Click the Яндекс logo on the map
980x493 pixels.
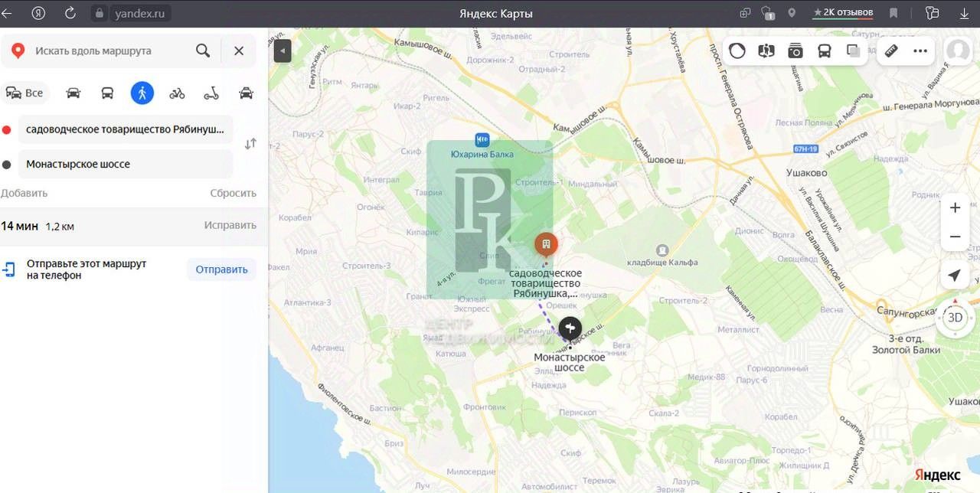(x=937, y=475)
